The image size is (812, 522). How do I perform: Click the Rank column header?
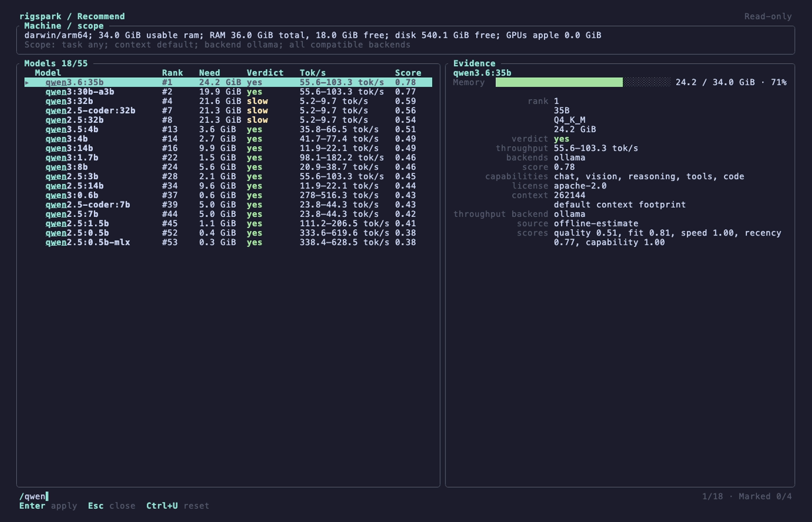(x=172, y=72)
